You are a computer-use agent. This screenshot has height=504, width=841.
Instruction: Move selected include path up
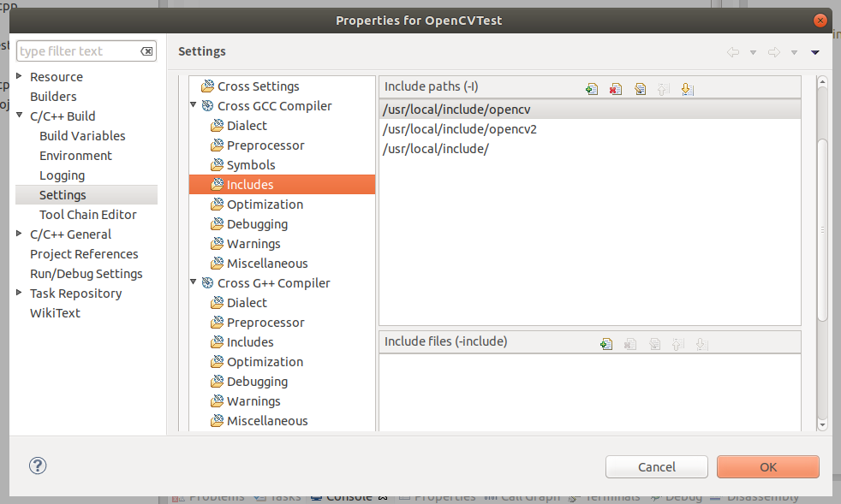click(664, 89)
